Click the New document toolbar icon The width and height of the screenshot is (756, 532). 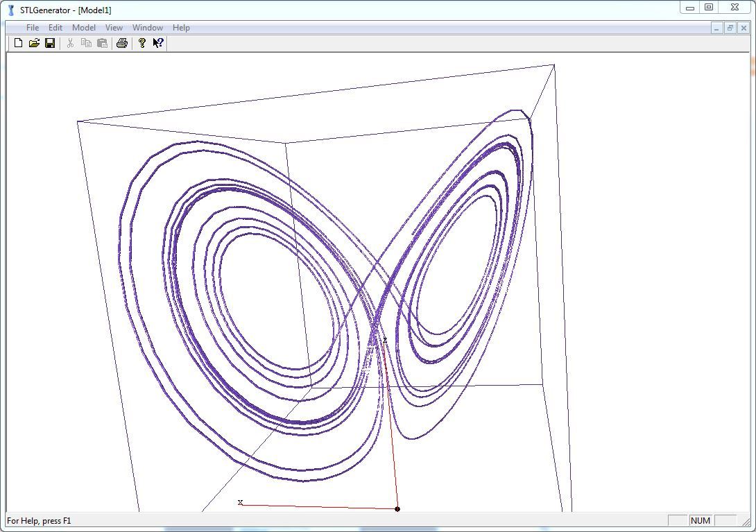click(18, 43)
